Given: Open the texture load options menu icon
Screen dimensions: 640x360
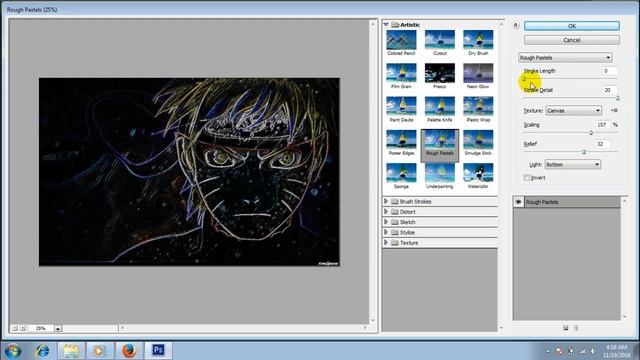Looking at the screenshot, I should coord(614,111).
